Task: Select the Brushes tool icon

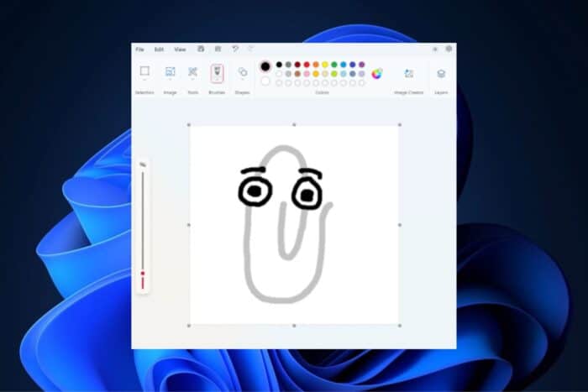Action: (x=217, y=72)
